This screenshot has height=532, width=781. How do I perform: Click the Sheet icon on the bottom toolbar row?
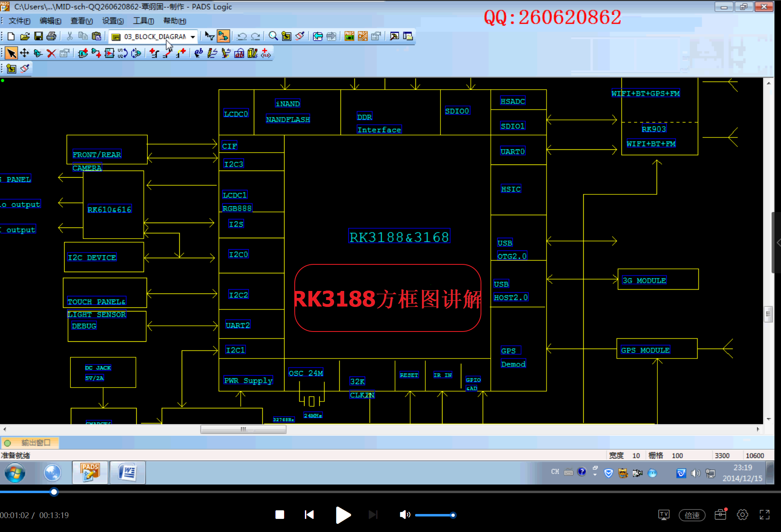(11, 69)
